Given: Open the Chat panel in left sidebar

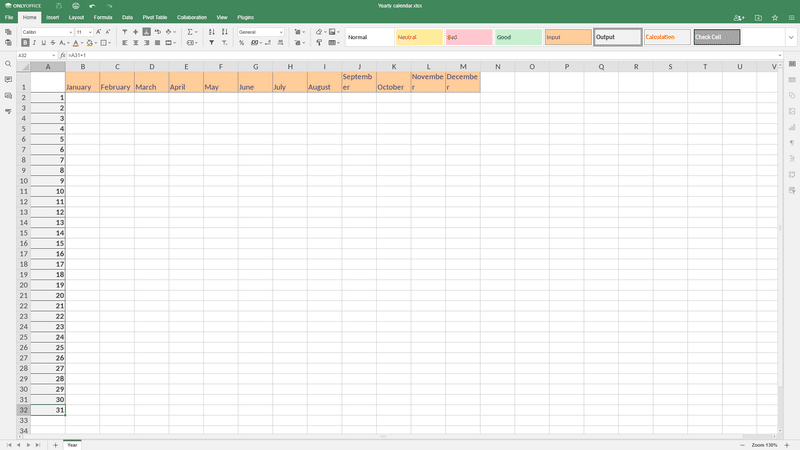Looking at the screenshot, I should (8, 95).
